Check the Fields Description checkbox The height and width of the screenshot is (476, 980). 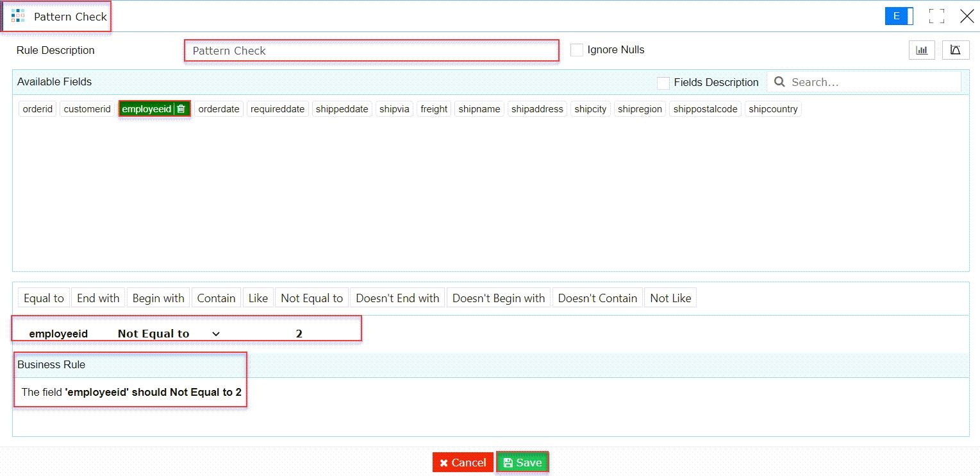663,82
